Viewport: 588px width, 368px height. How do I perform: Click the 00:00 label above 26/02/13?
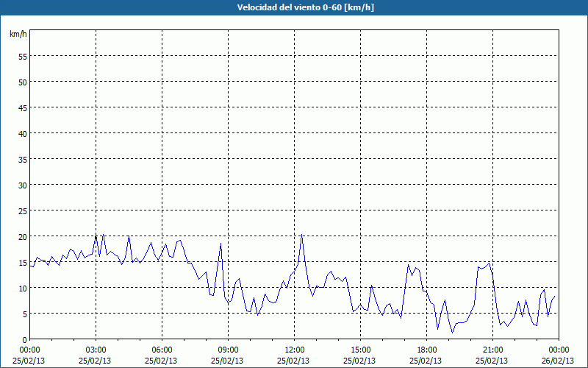click(559, 350)
